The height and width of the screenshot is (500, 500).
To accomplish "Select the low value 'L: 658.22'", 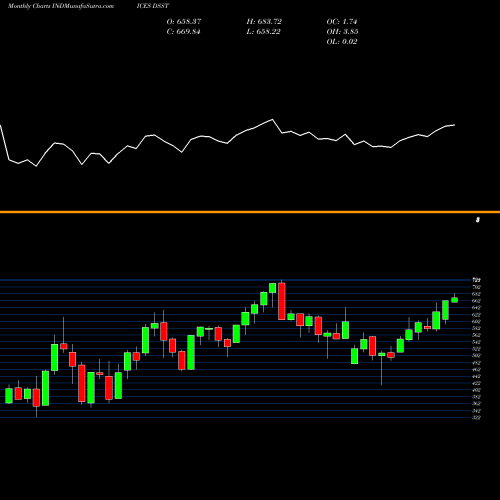I will point(264,32).
